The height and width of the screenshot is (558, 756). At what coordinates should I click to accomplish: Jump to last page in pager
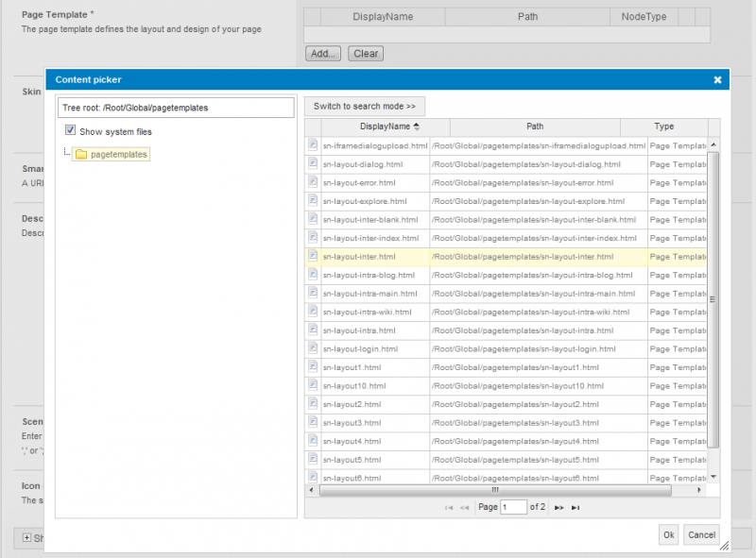click(576, 507)
